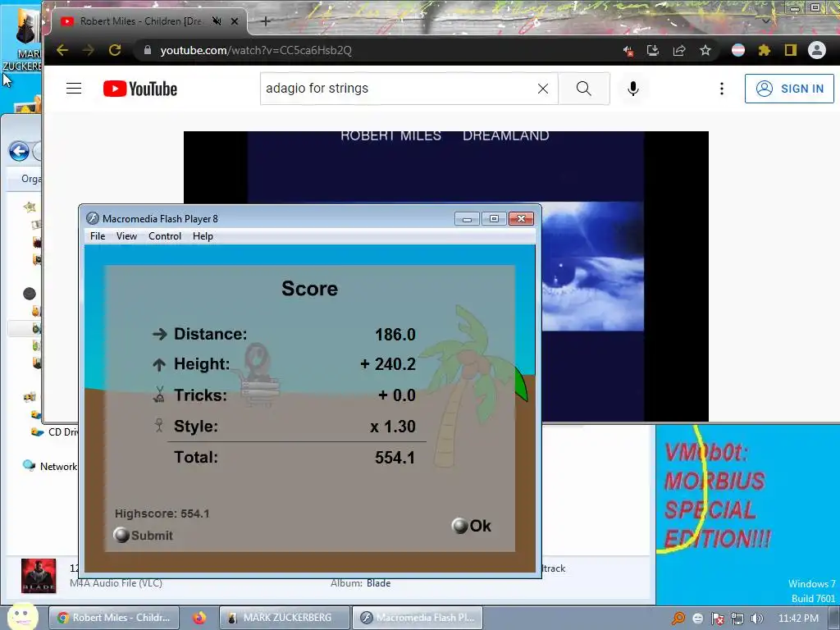The width and height of the screenshot is (840, 630).
Task: Clear the YouTube search query
Action: (x=543, y=89)
